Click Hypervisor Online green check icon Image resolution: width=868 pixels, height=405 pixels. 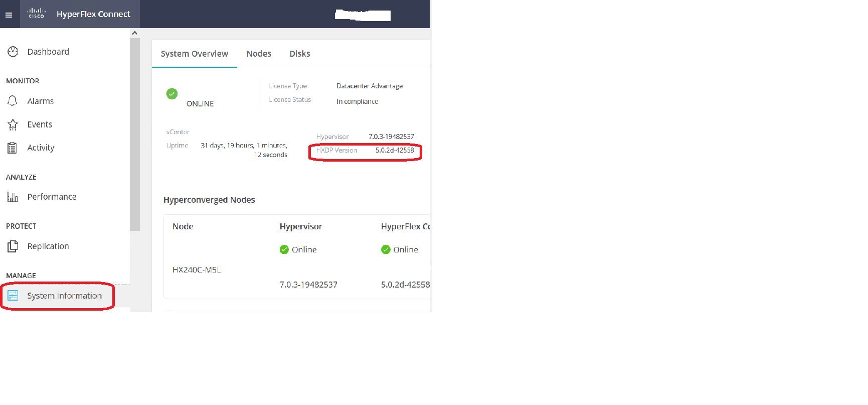(284, 249)
